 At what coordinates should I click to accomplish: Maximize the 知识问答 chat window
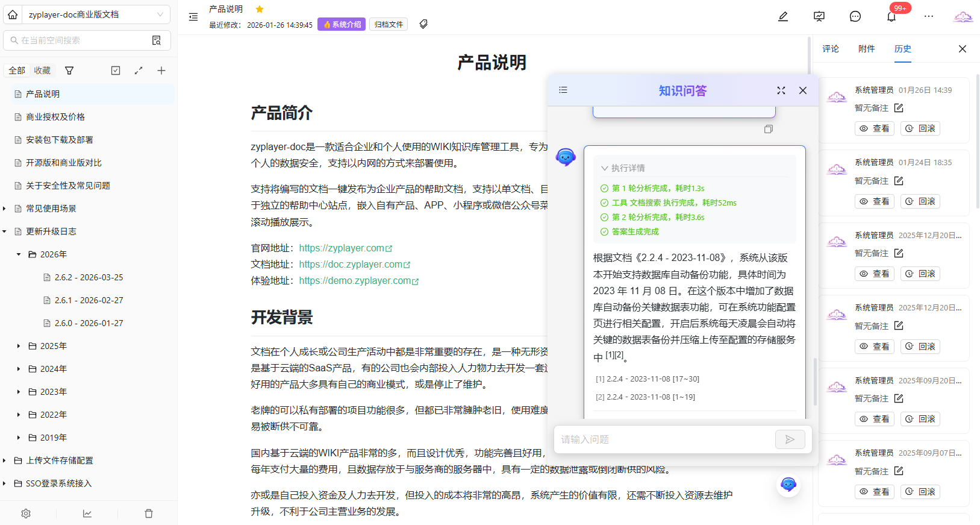point(781,90)
